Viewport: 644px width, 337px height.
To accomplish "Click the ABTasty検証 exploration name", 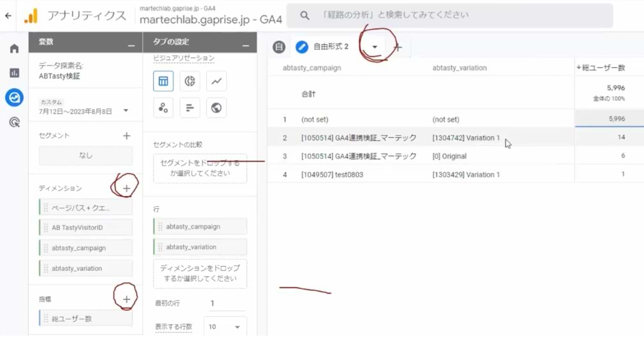I will coord(59,76).
